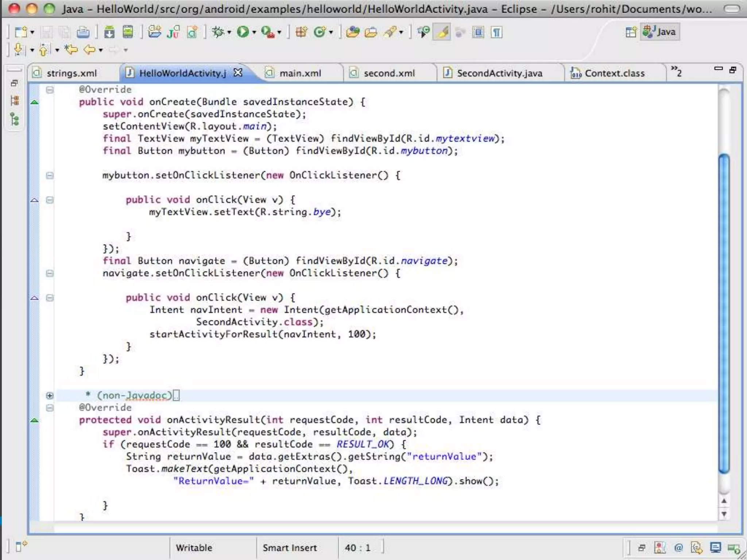Click the vertical scrollbar thumb
Screen dimensions: 747x560
pyautogui.click(x=724, y=314)
